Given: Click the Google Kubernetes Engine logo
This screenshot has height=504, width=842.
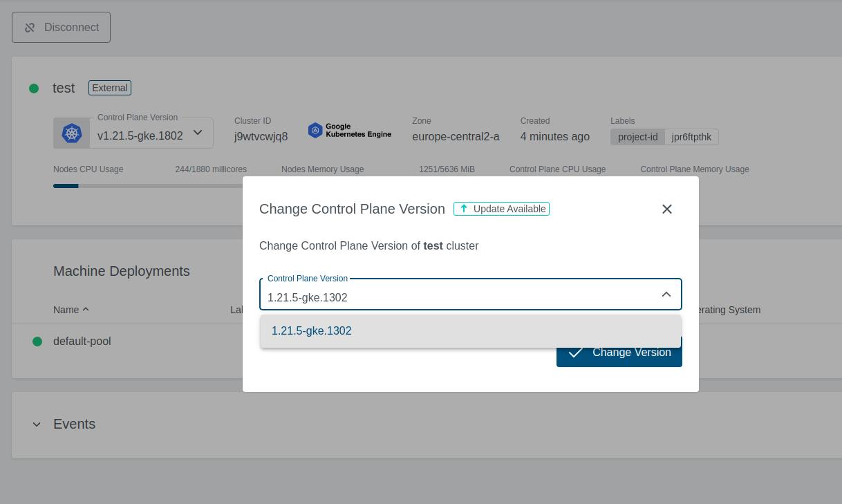Looking at the screenshot, I should tap(350, 131).
